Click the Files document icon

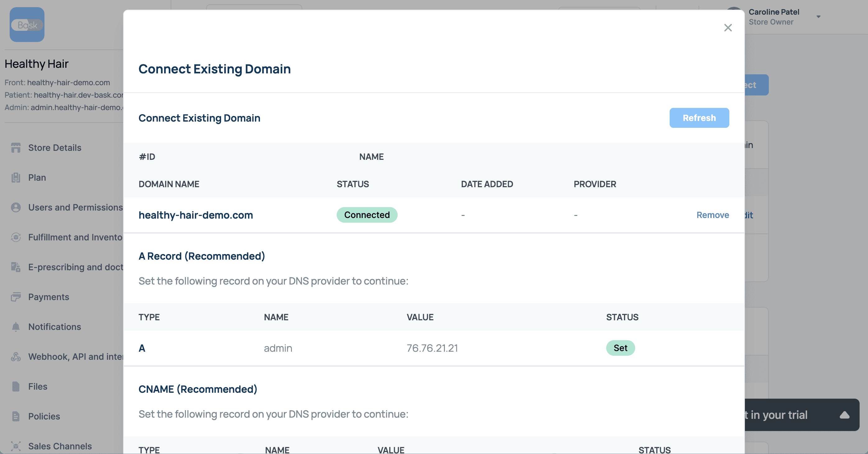point(16,386)
